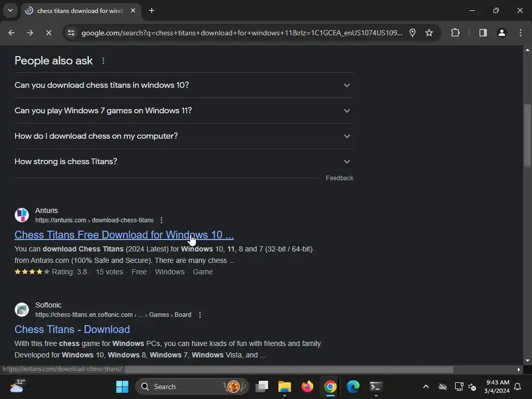Expand 'Can you play Windows 7 games' question

pyautogui.click(x=184, y=111)
